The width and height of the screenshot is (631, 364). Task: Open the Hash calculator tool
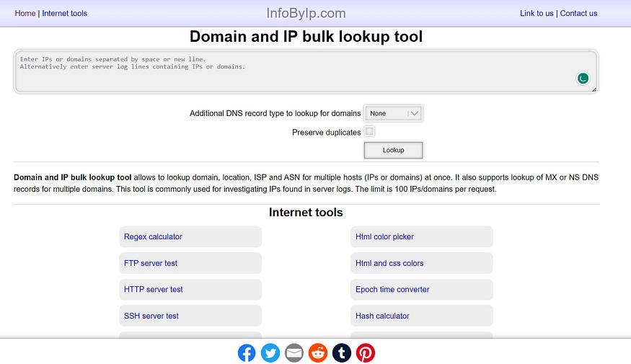382,316
